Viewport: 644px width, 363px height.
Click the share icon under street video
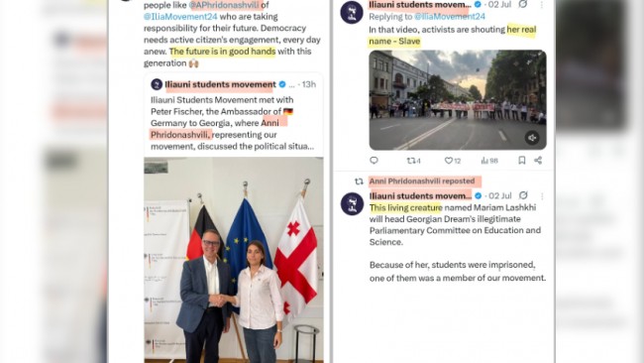pos(538,161)
